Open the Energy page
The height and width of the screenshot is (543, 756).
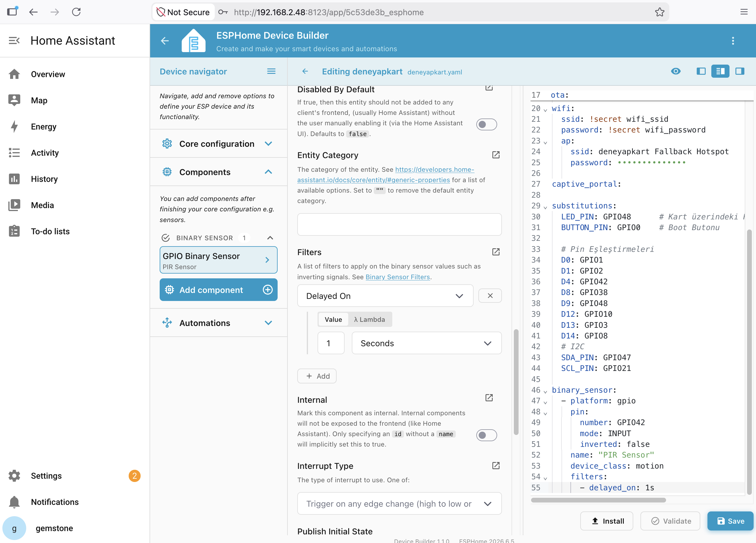point(75,127)
